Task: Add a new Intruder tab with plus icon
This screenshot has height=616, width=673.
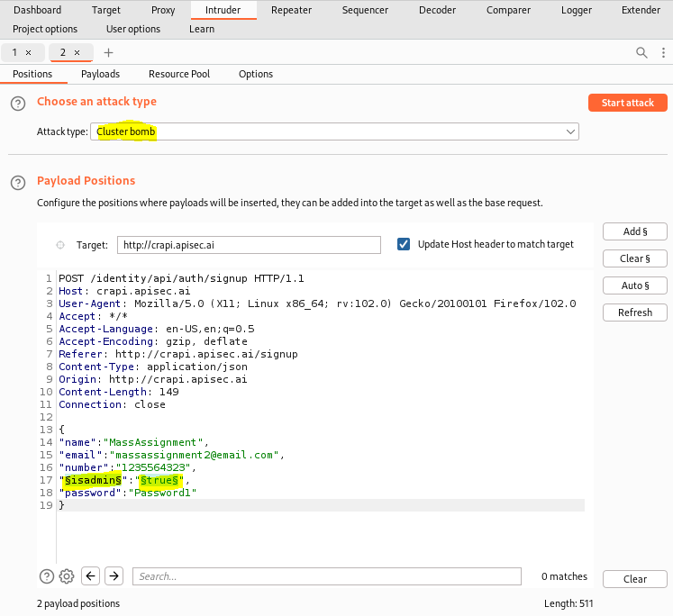Action: (x=109, y=53)
